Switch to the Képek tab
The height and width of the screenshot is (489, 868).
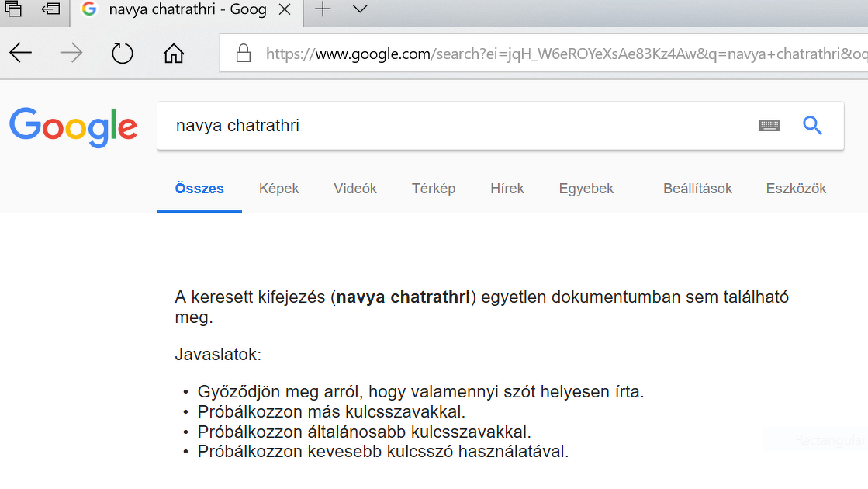coord(278,189)
